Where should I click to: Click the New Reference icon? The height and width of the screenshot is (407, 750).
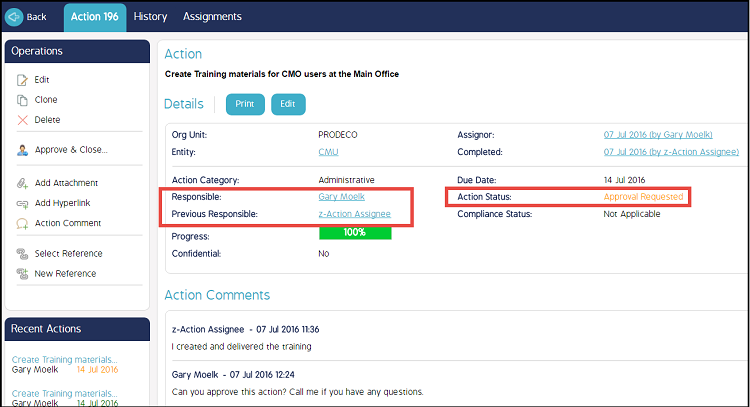[22, 274]
